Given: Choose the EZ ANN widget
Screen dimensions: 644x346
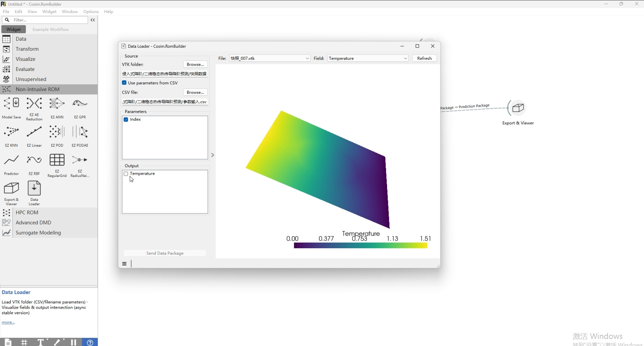Looking at the screenshot, I should click(57, 108).
